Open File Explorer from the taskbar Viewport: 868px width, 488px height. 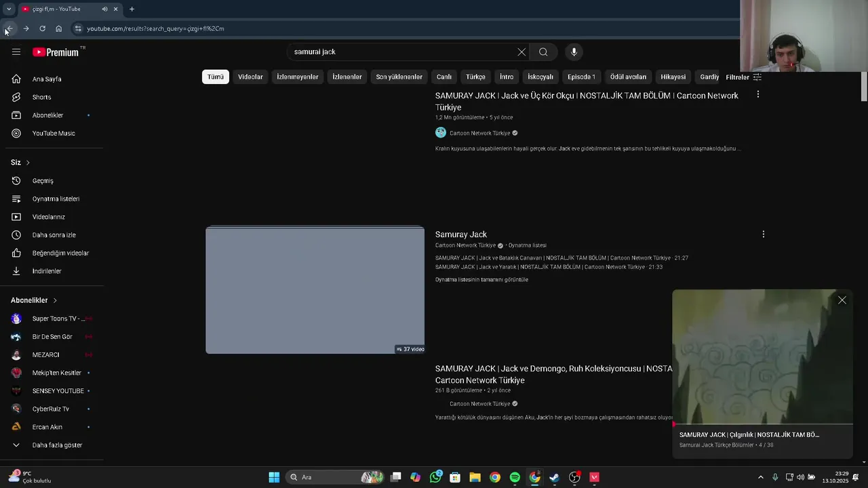475,477
